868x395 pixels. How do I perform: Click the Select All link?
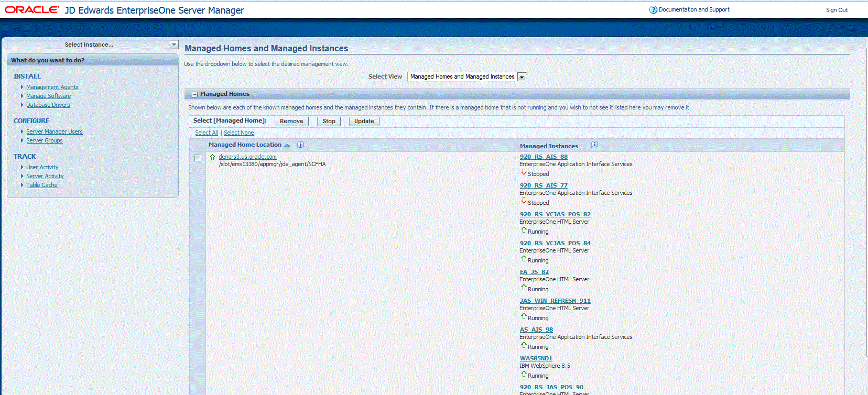point(207,133)
